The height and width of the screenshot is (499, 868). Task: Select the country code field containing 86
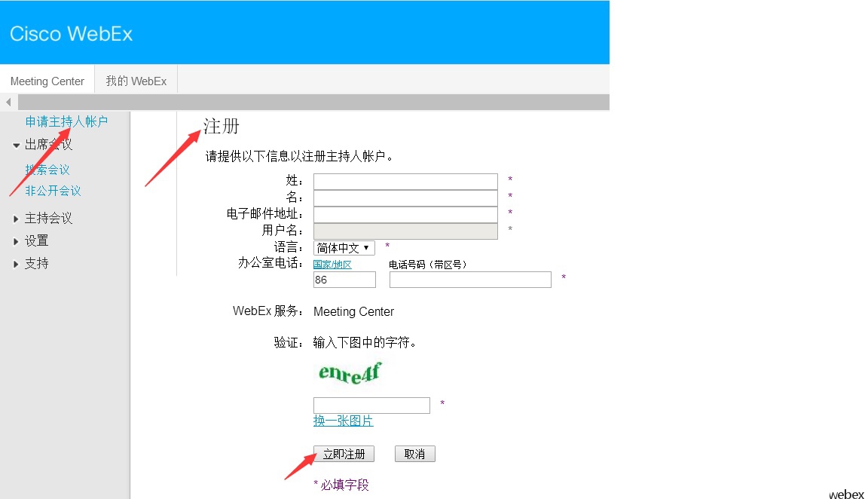click(344, 280)
